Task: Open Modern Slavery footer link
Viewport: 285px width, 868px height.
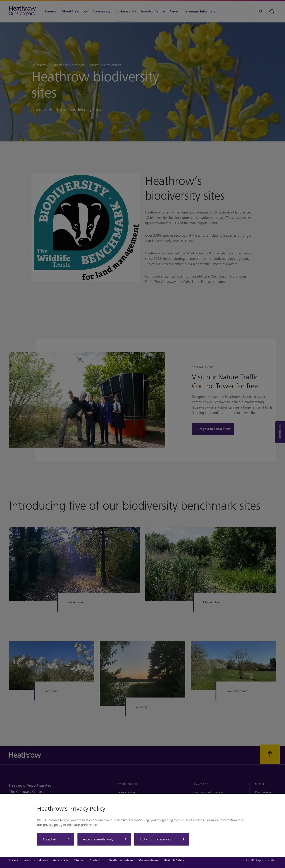Action: [148, 860]
